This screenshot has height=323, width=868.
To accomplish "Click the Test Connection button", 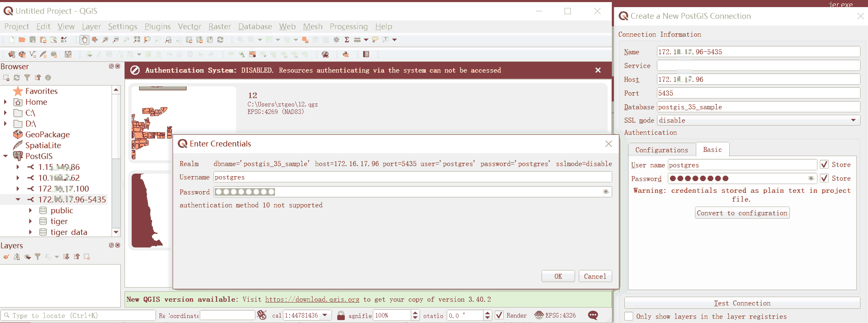I will click(742, 303).
